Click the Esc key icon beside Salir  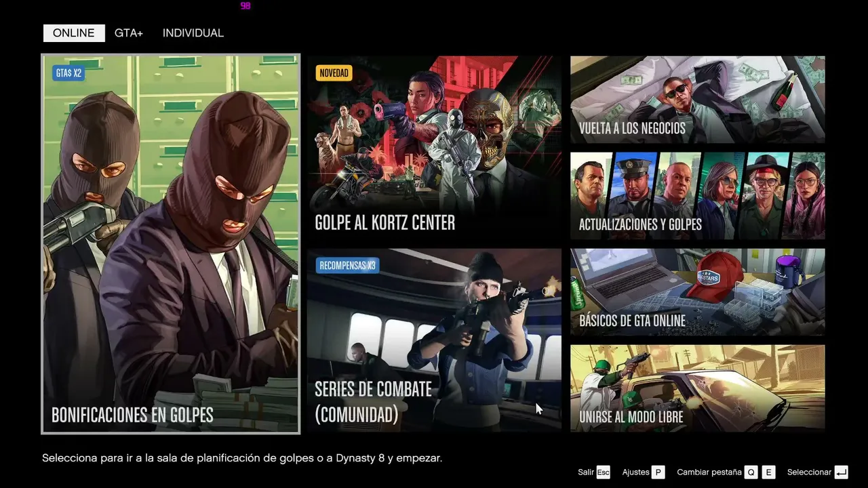604,472
